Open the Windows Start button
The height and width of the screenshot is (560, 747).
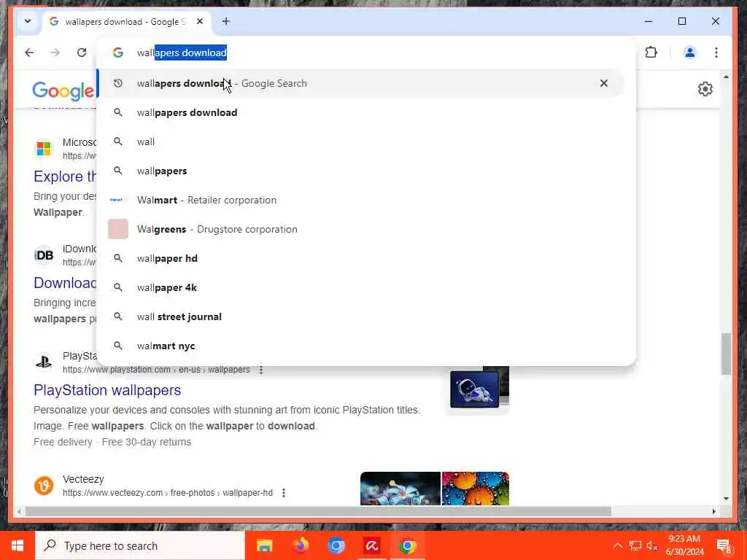point(18,545)
